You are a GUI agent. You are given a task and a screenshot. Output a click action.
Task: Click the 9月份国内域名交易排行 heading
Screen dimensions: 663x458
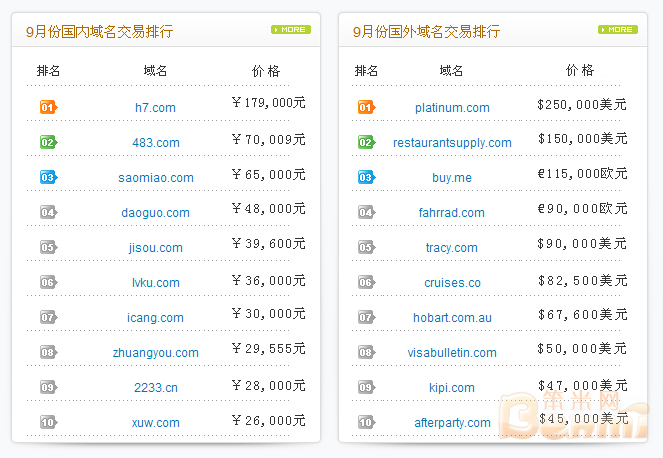click(99, 31)
